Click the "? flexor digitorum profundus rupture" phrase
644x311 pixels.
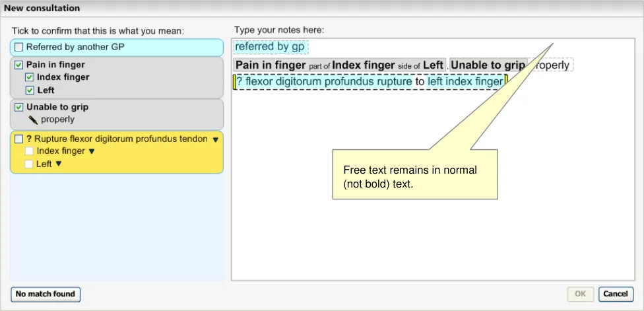(324, 82)
